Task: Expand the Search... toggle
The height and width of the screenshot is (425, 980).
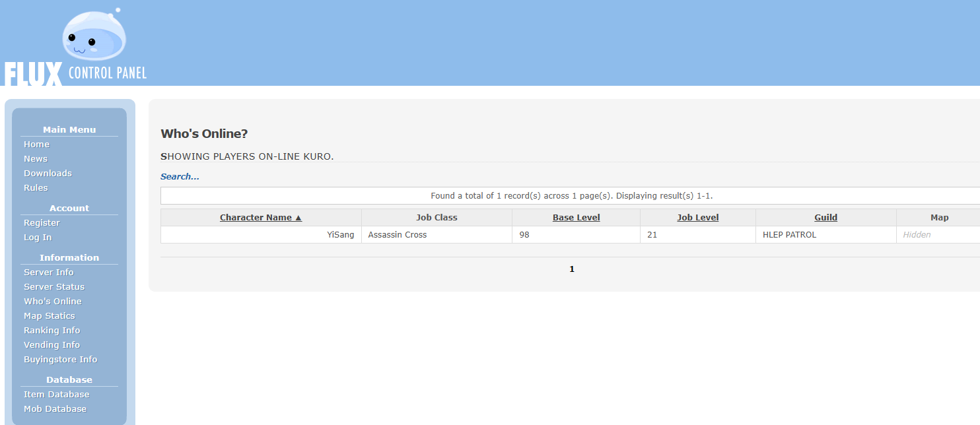Action: click(x=180, y=177)
